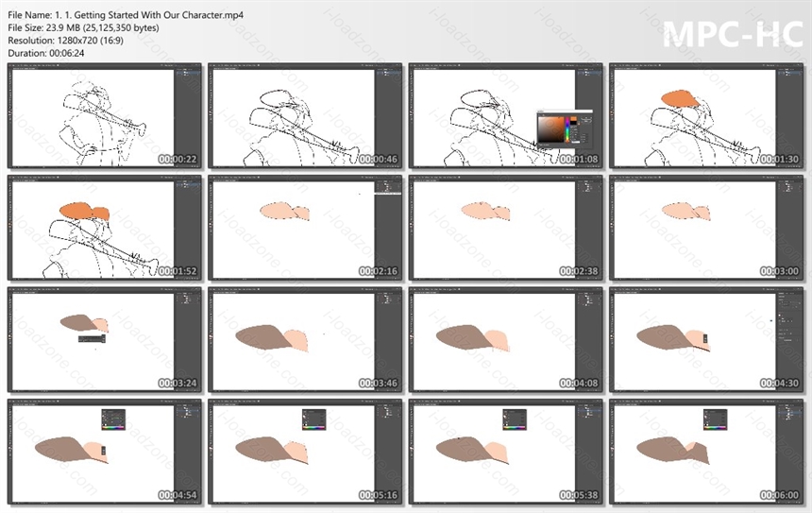The width and height of the screenshot is (812, 513).
Task: Open the thumbnail frame stamped 00:06:00
Action: [x=706, y=452]
